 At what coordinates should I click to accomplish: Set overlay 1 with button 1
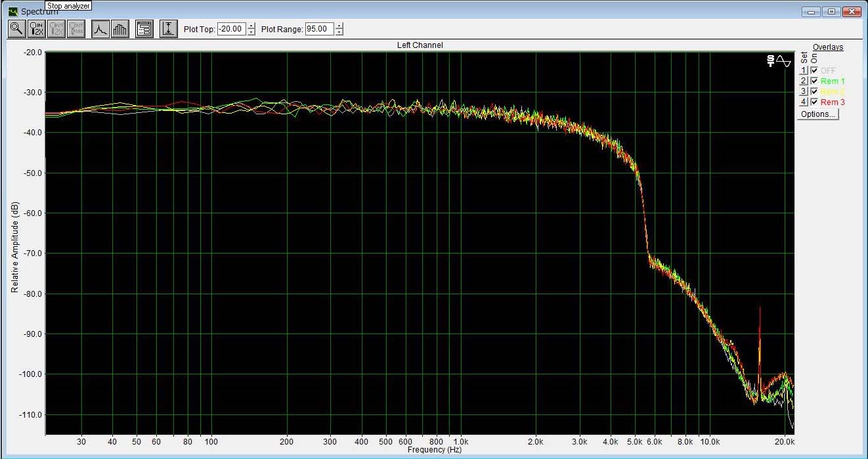(x=803, y=70)
